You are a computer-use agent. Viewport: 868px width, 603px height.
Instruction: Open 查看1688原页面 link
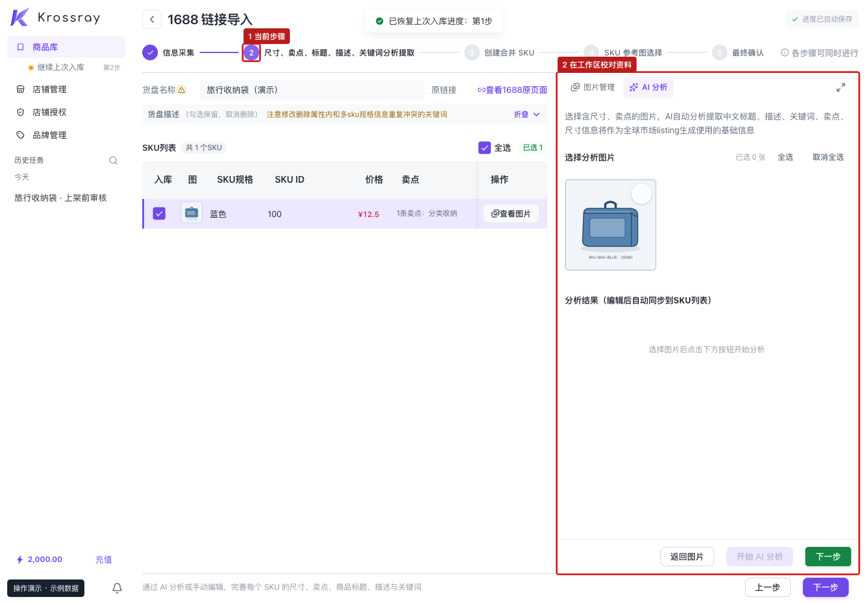point(512,90)
